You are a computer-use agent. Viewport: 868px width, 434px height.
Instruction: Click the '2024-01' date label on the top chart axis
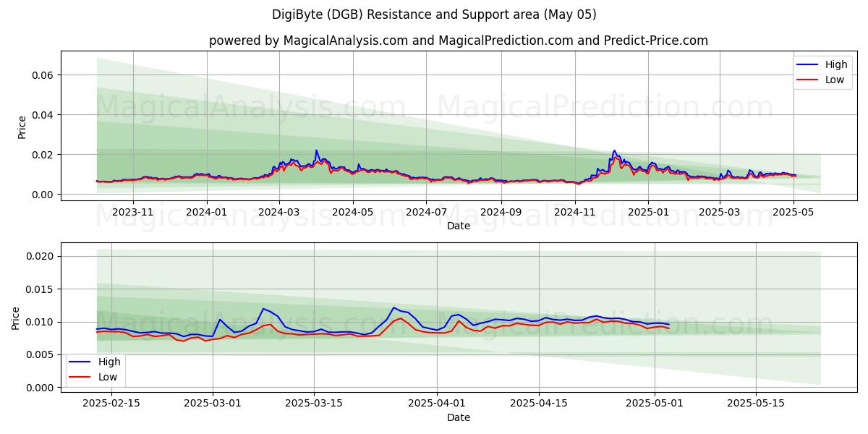click(207, 212)
